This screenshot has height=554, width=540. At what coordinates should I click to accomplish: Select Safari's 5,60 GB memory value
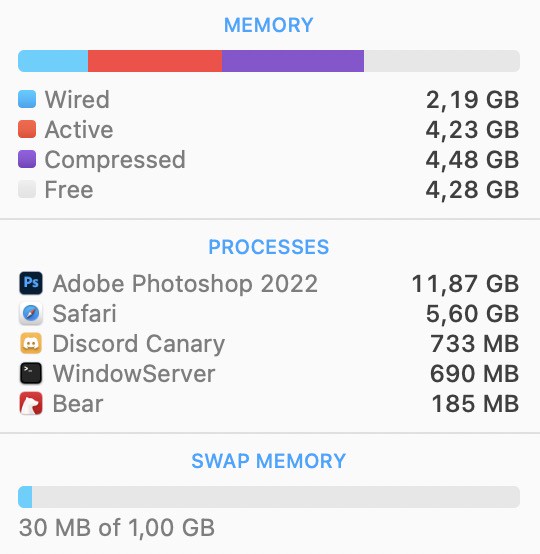click(472, 313)
